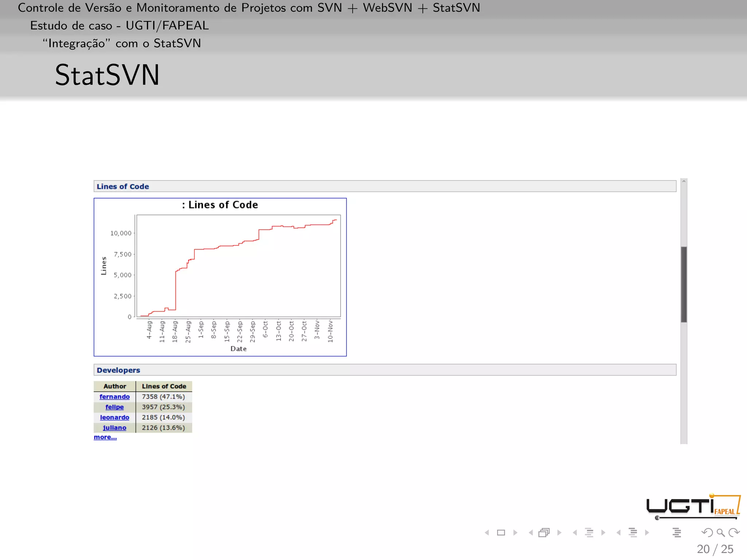This screenshot has height=560, width=747.
Task: Click the magnifier search icon
Action: click(721, 533)
